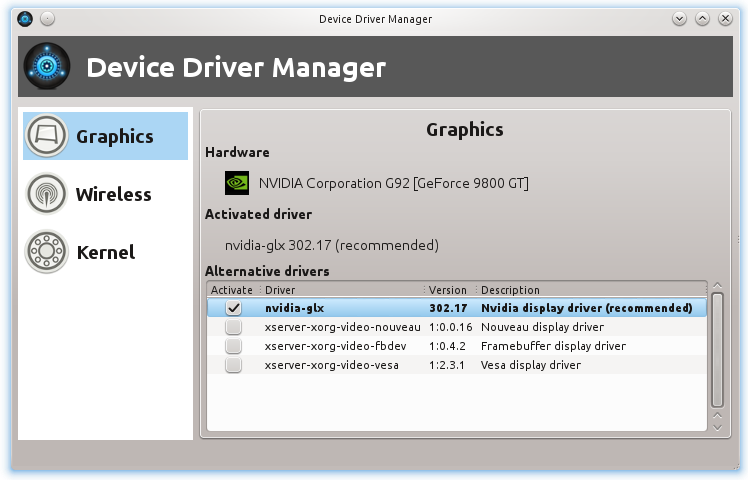Select the nvidia-glx driver name
Viewport: 748px width, 480px height.
(294, 308)
